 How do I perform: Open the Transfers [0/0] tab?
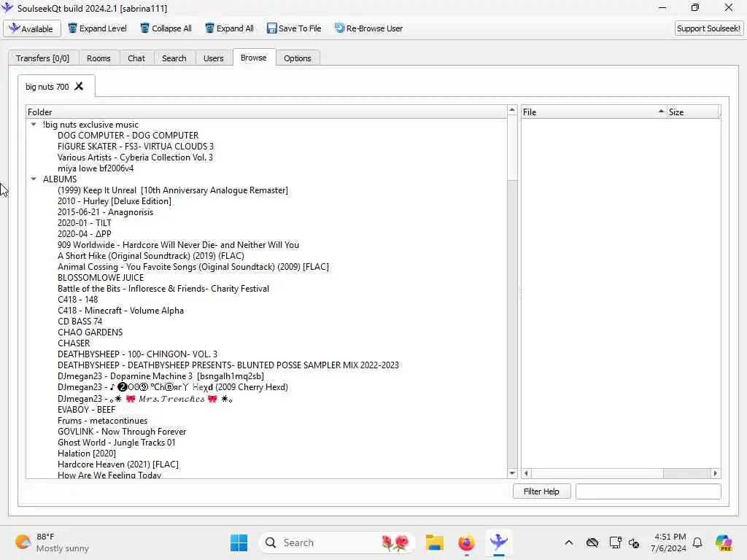point(43,58)
